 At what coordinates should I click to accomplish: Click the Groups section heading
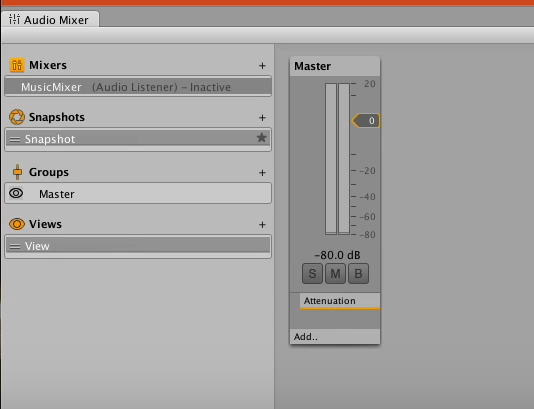click(49, 172)
